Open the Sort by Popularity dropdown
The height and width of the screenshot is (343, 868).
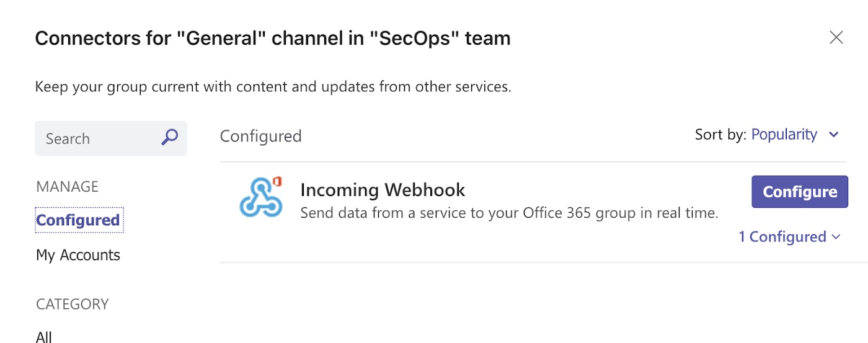point(784,135)
